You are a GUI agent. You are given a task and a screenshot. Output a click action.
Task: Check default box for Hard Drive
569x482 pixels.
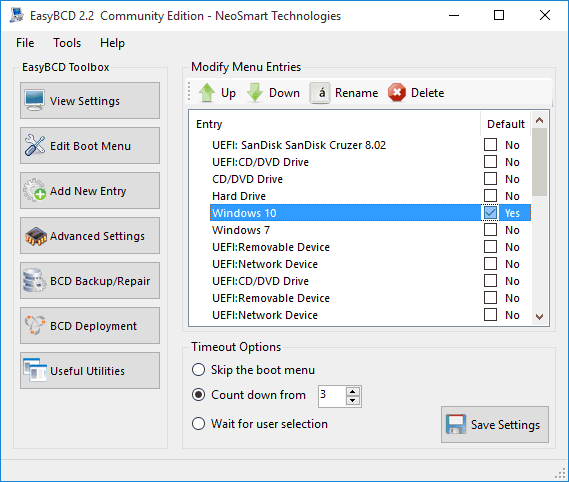[x=490, y=196]
